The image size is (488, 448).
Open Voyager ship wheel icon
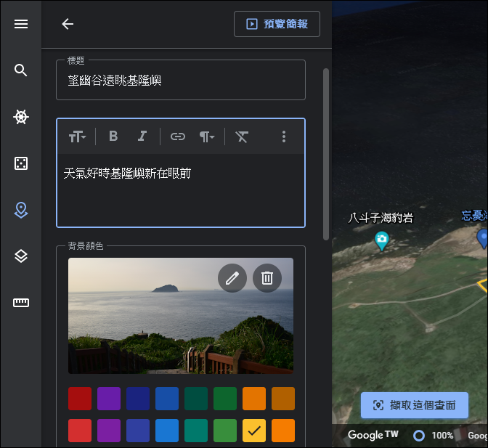(x=21, y=117)
